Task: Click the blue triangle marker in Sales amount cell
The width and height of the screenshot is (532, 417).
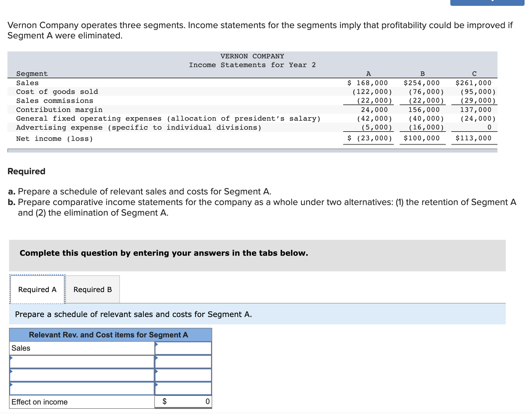Action: coord(156,344)
